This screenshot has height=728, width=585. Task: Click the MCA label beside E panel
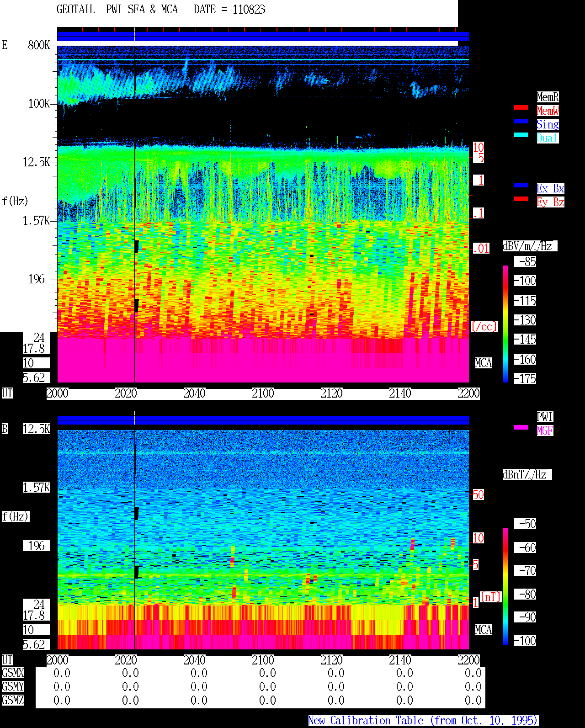pyautogui.click(x=484, y=363)
